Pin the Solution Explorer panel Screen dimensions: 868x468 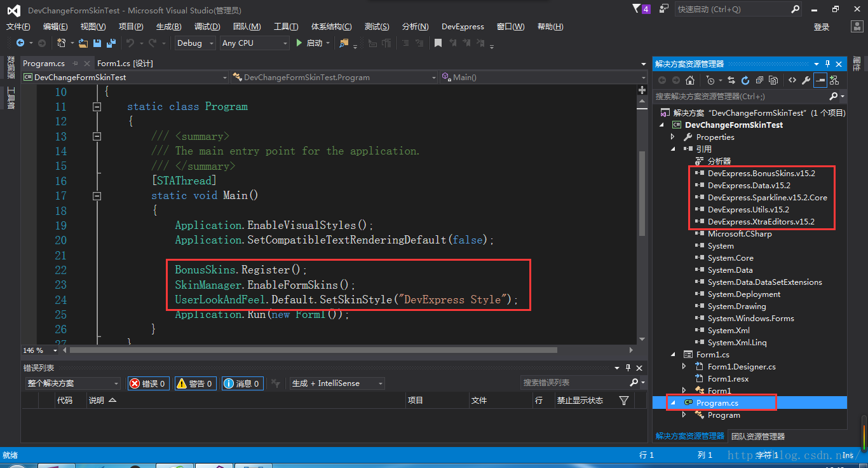828,64
